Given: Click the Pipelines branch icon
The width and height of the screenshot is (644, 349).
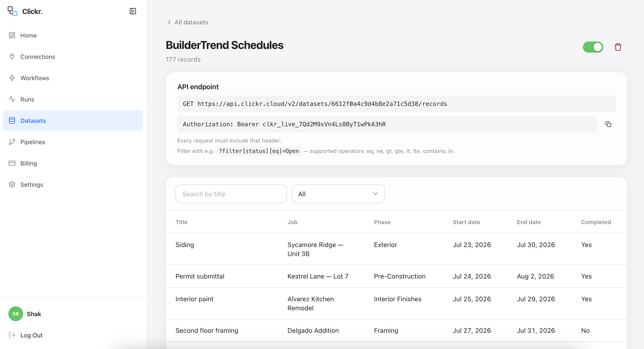Looking at the screenshot, I should (12, 142).
